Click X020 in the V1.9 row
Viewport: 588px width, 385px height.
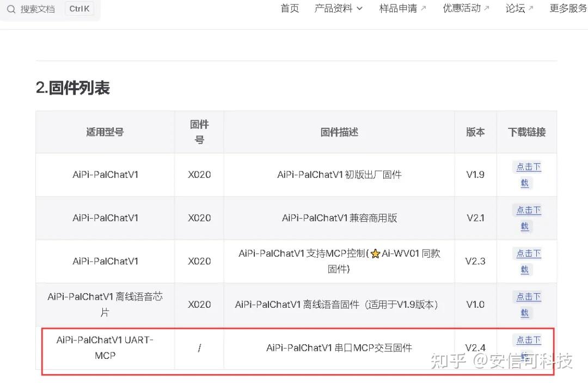tap(199, 175)
